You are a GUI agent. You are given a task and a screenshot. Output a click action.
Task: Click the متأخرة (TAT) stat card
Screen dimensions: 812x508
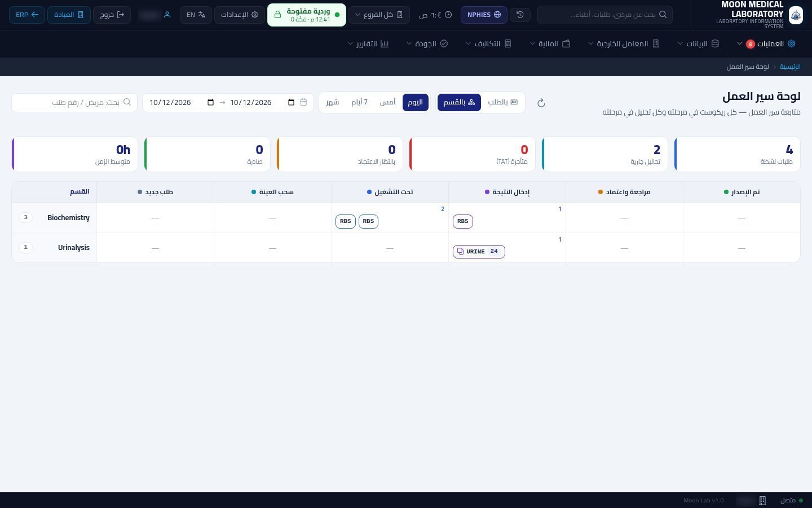coord(473,154)
